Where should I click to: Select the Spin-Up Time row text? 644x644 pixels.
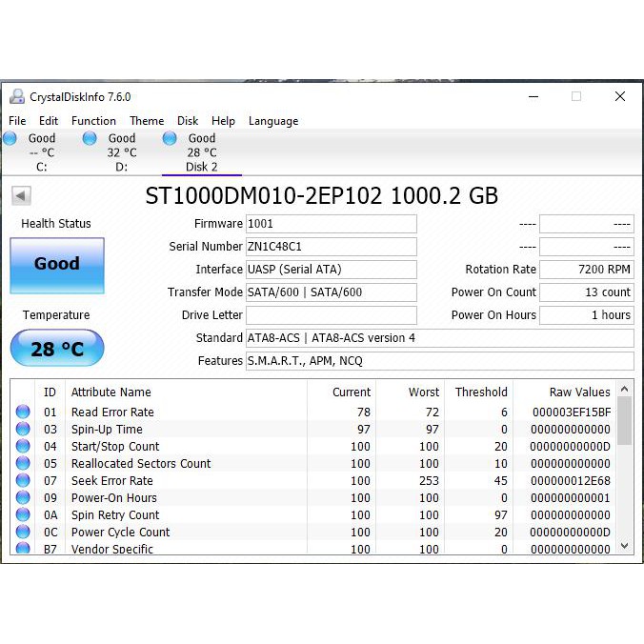point(107,430)
